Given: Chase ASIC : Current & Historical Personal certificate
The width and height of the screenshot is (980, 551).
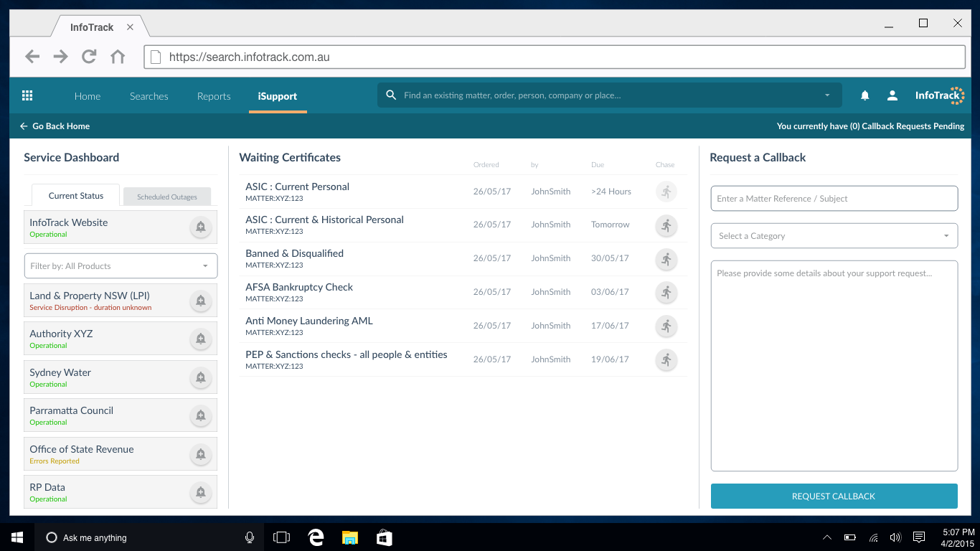Looking at the screenshot, I should pyautogui.click(x=666, y=225).
